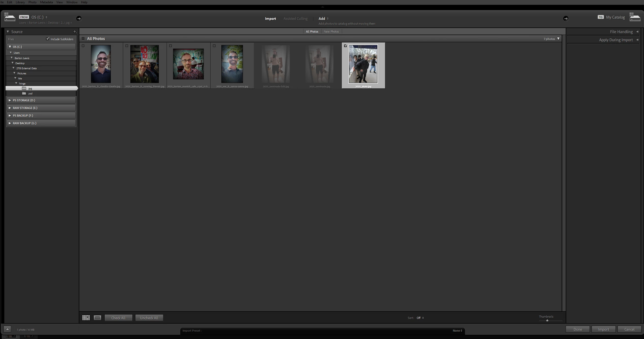Switch to loupe view
The height and width of the screenshot is (339, 644).
[x=97, y=318]
